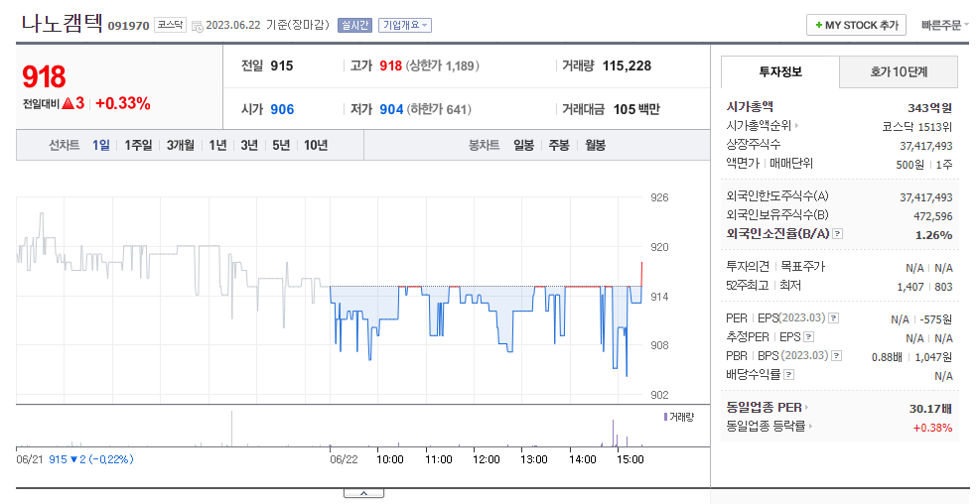Click the current price 918 in red
The height and width of the screenshot is (504, 980).
coord(44,76)
